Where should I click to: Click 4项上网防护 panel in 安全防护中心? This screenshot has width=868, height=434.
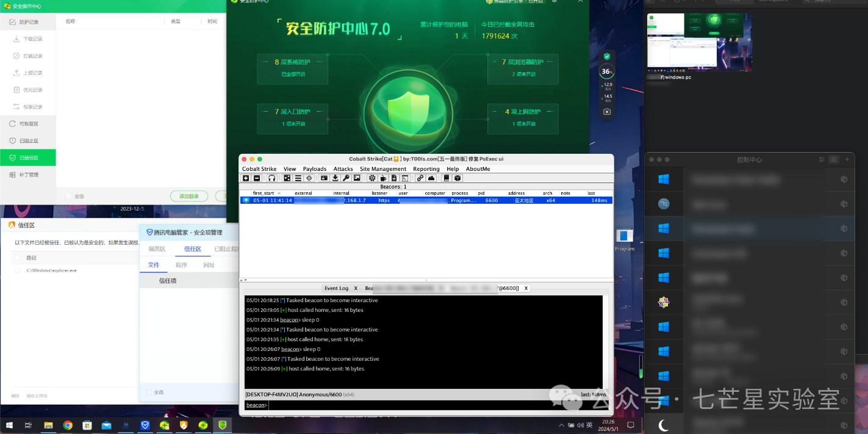pyautogui.click(x=523, y=118)
